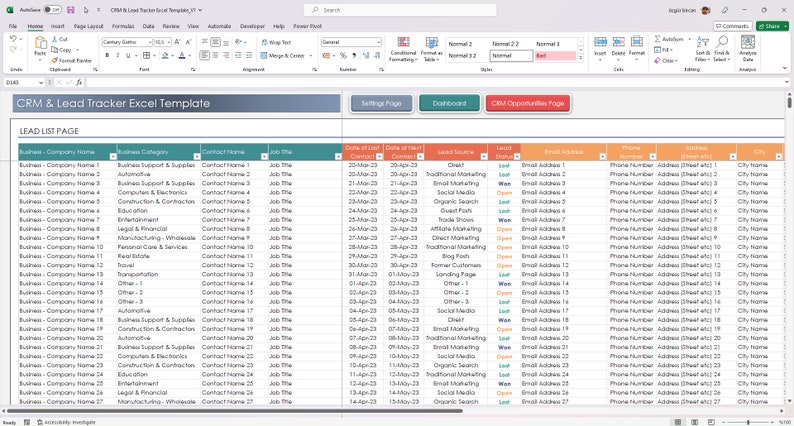This screenshot has height=426, width=794.
Task: Click the Search box in title bar
Action: pyautogui.click(x=400, y=10)
